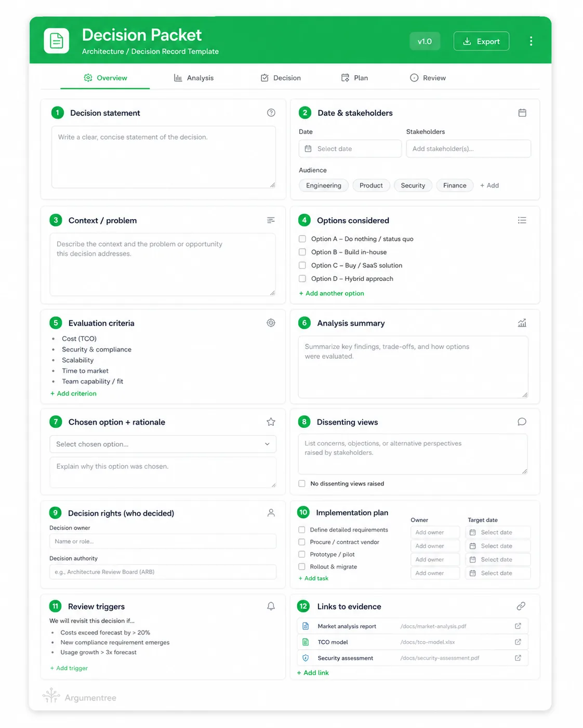583x728 pixels.
Task: Open TCO model external link icon
Action: 518,642
